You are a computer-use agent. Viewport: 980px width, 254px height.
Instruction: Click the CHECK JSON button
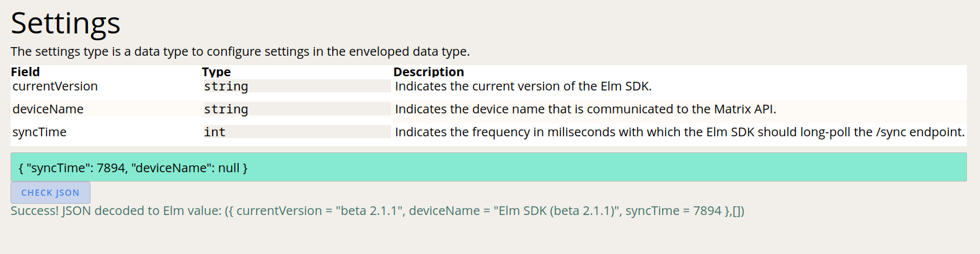(50, 193)
